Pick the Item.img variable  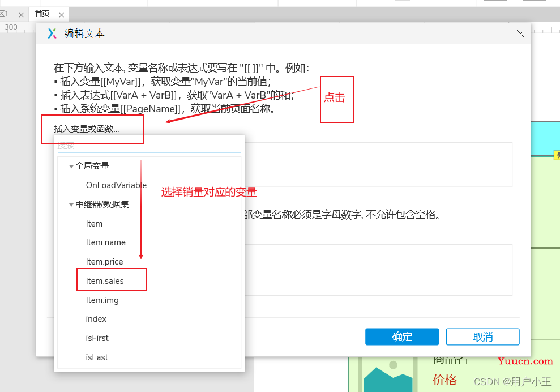click(x=102, y=300)
